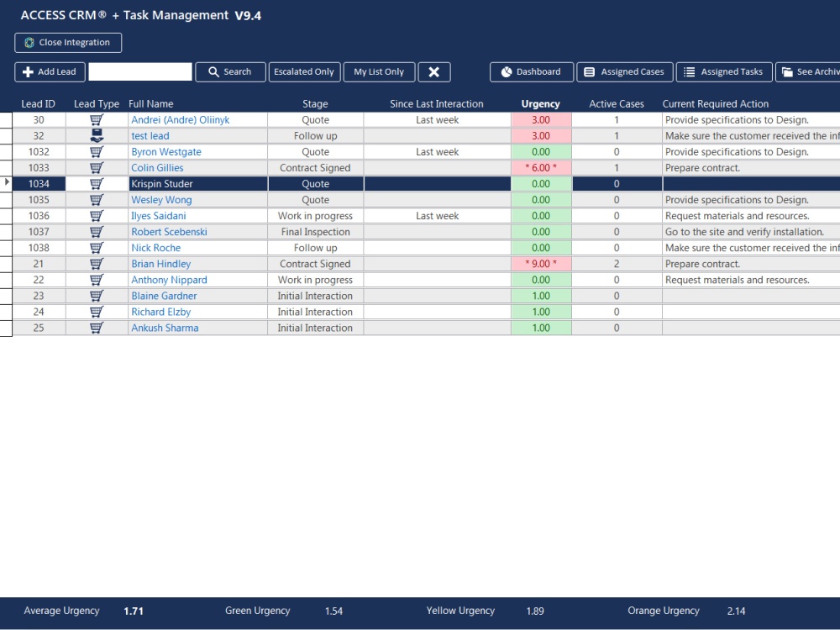This screenshot has height=630, width=840.
Task: Click inside the search input box
Action: (141, 71)
